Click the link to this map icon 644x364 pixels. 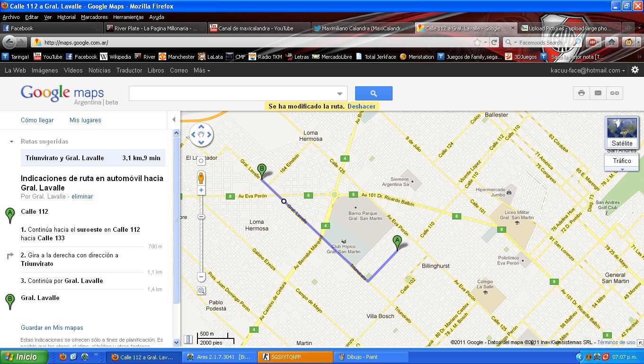coord(615,93)
